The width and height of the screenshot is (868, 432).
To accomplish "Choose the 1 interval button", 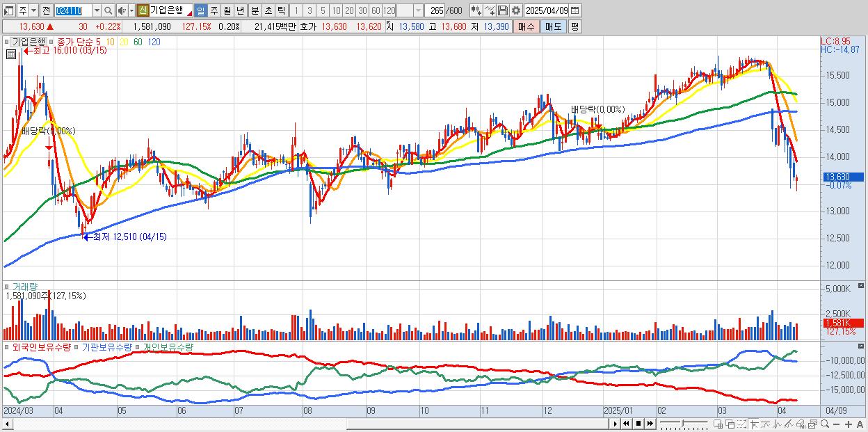I will (296, 10).
